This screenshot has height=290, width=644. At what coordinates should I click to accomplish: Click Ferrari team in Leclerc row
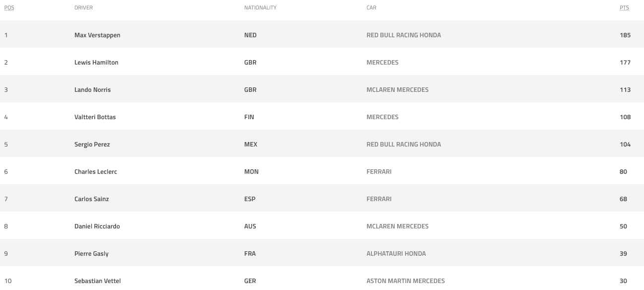379,172
